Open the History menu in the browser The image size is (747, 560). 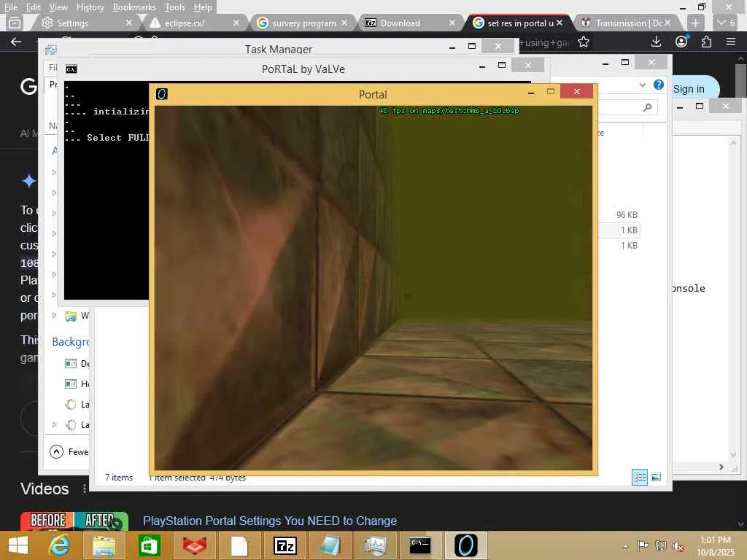pyautogui.click(x=90, y=7)
